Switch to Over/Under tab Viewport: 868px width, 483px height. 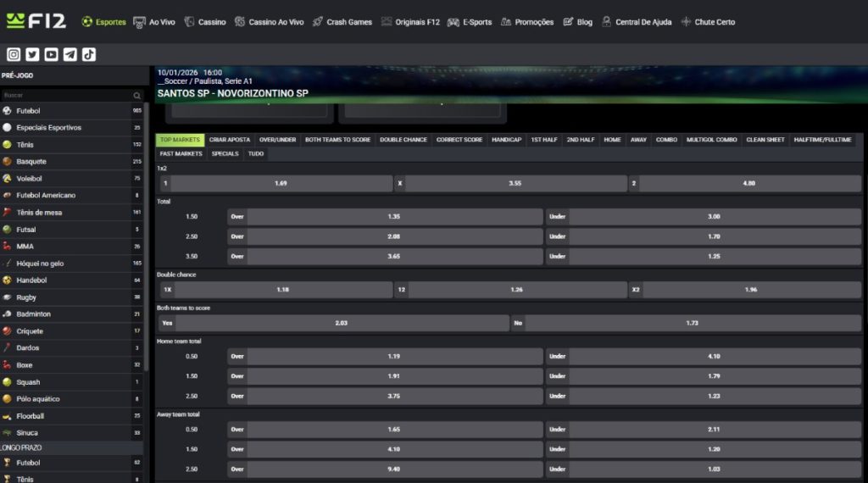(x=277, y=140)
